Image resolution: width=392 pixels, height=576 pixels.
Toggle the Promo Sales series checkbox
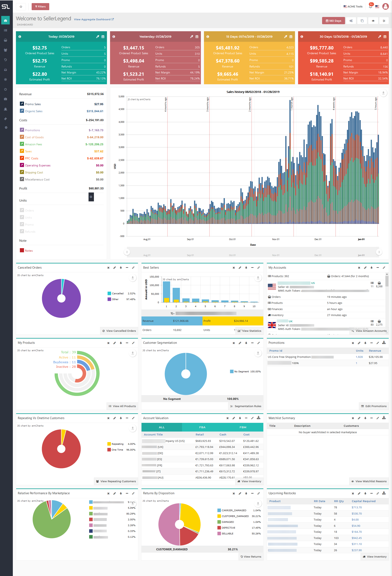pos(22,104)
